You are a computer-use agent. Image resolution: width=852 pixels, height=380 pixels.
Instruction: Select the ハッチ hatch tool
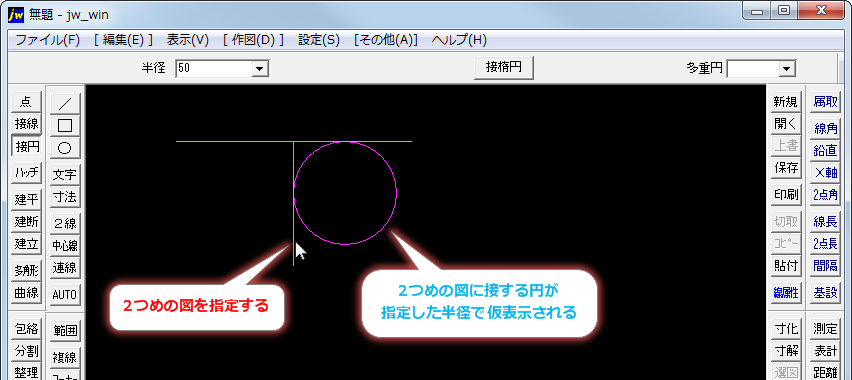click(26, 173)
